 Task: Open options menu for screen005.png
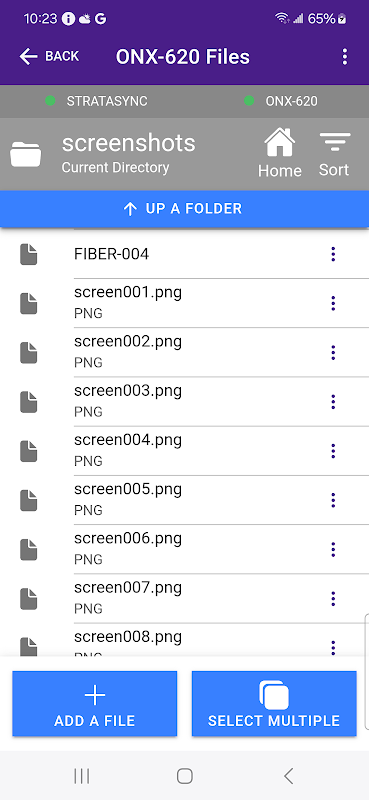coord(333,501)
